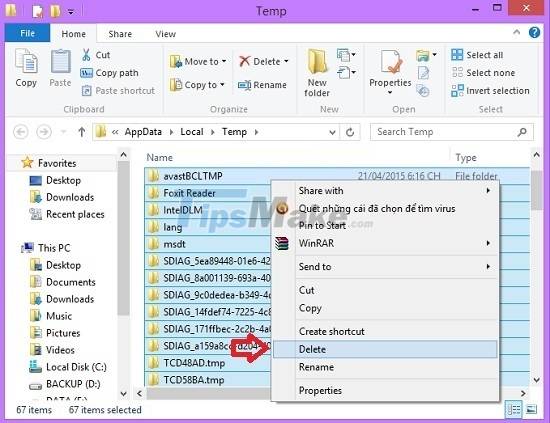The image size is (550, 423).
Task: Open the Copy to dropdown
Action: (197, 85)
